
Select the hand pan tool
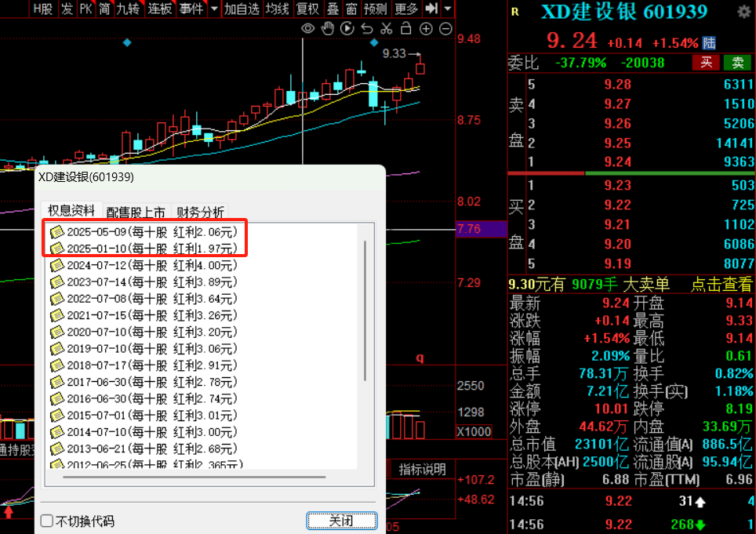[x=328, y=29]
